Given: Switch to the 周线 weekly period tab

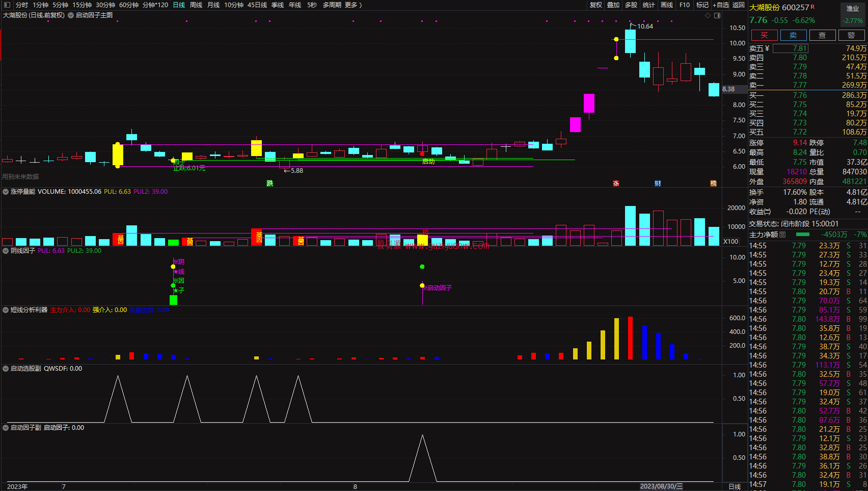Looking at the screenshot, I should click(x=196, y=5).
